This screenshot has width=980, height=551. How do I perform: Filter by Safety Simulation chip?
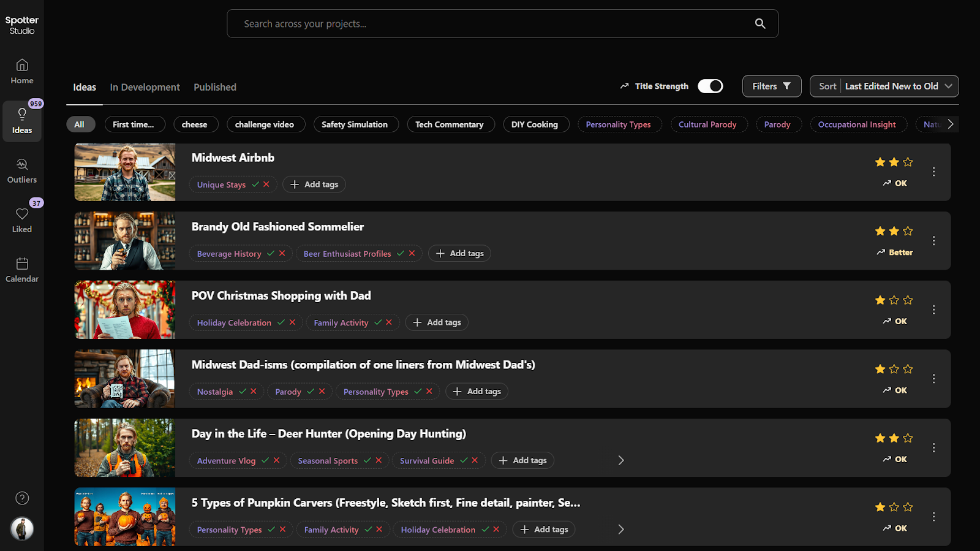(355, 124)
